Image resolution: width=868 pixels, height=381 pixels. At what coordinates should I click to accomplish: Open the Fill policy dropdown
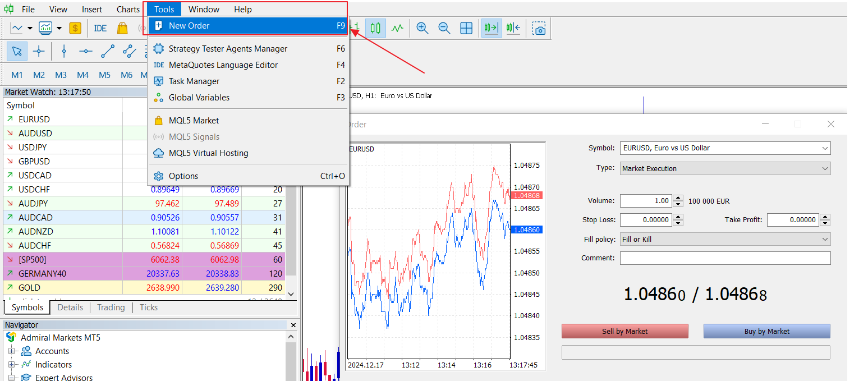(725, 239)
